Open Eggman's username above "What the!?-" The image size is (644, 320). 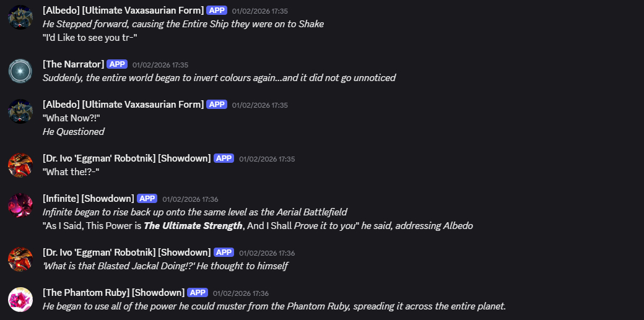tap(126, 158)
